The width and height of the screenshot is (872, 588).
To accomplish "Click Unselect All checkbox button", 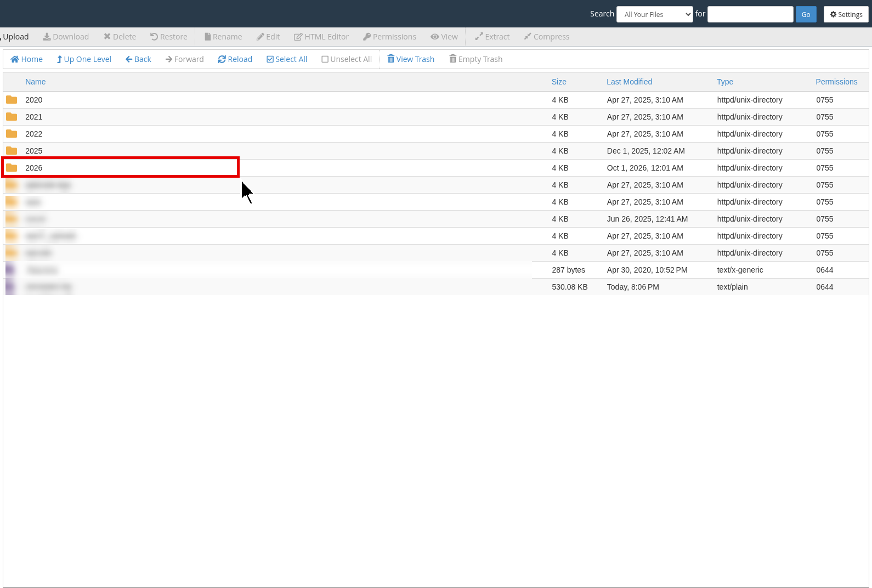I will coord(347,59).
